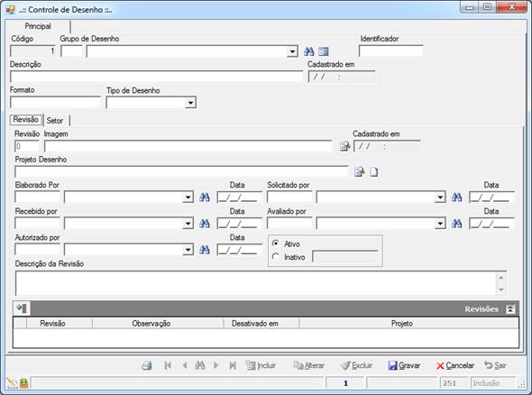Click the Sair button to exit
Viewport: 532px width, 395px height.
coord(495,365)
